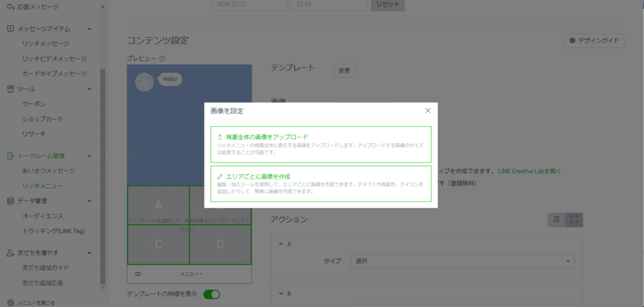644x307 pixels.
Task: Click メニューを閉じる at sidebar bottom
Action: [x=36, y=303]
